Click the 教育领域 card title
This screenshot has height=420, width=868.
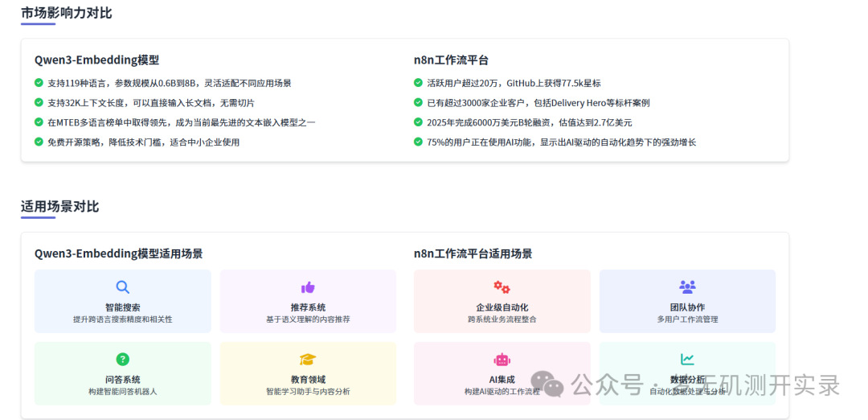point(308,380)
